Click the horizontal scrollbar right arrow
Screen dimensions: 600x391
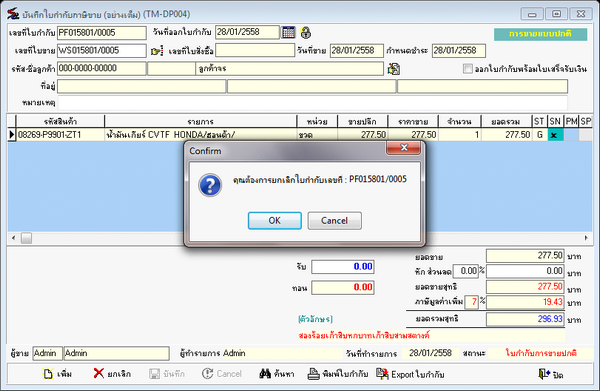click(x=586, y=238)
